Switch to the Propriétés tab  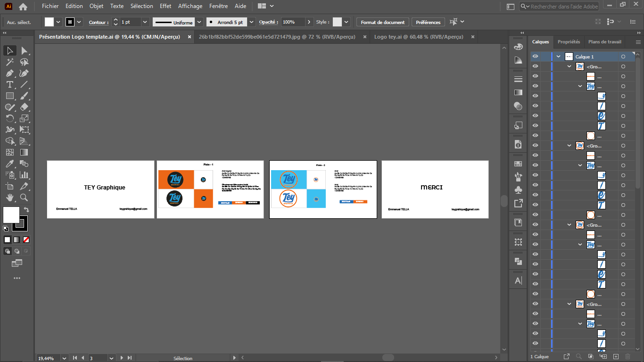pyautogui.click(x=569, y=42)
